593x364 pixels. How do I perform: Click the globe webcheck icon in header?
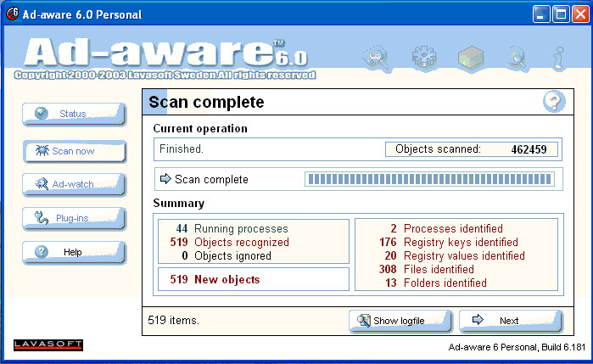[x=516, y=59]
